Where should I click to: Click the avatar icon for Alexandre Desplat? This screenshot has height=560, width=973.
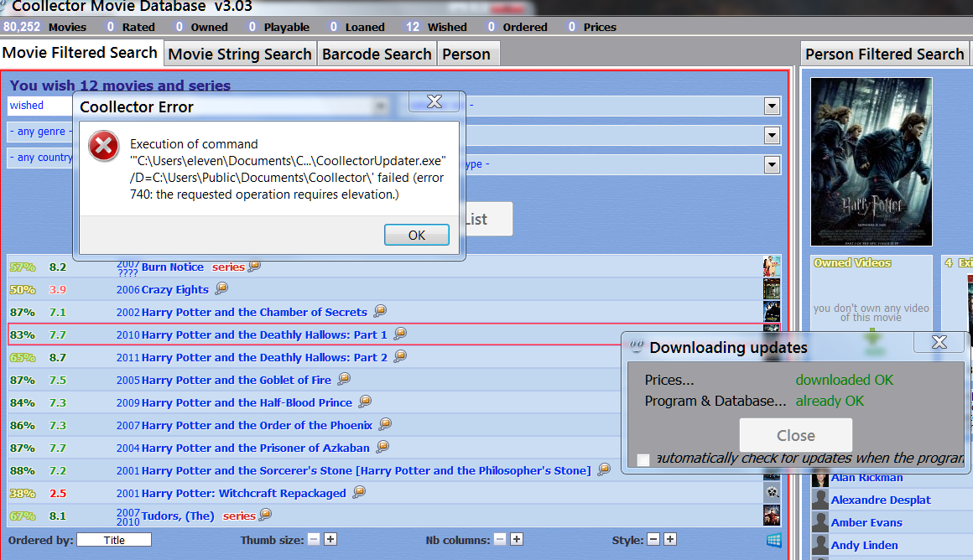coord(820,500)
